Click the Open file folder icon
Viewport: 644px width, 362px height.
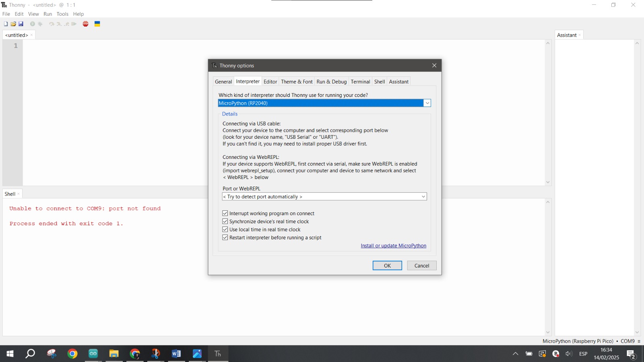click(x=13, y=24)
